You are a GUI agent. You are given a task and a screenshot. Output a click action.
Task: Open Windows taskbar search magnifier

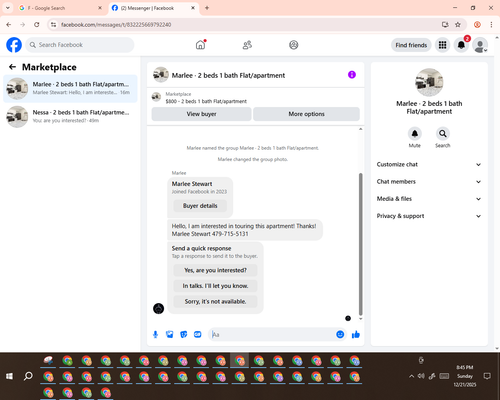[x=28, y=376]
